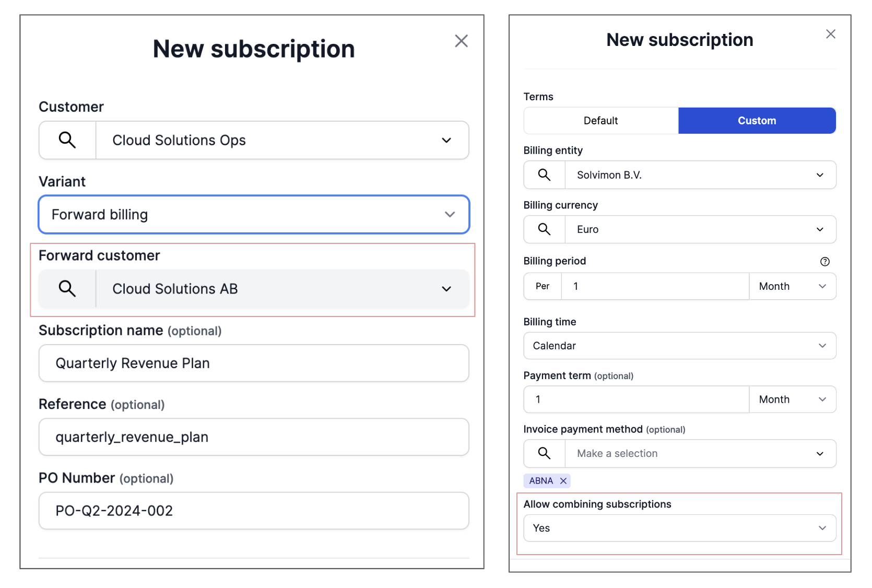872x588 pixels.
Task: Click the search icon in Billing entity field
Action: coord(544,175)
